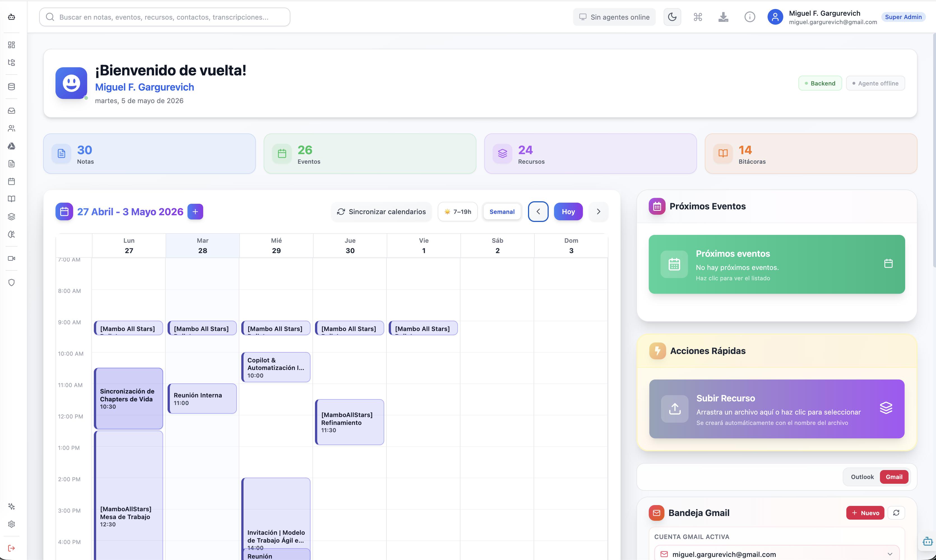Open the Semanal view selector
Viewport: 936px width, 560px height.
(502, 212)
